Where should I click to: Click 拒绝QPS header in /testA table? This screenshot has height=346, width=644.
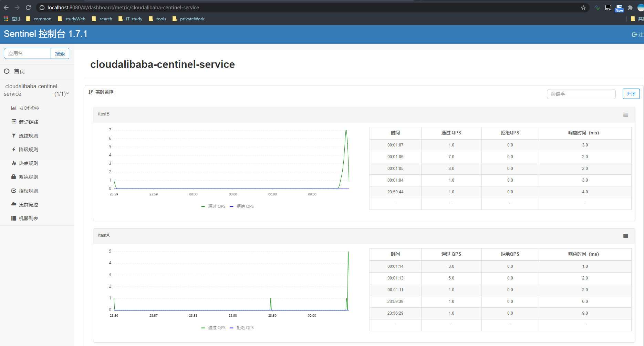510,254
